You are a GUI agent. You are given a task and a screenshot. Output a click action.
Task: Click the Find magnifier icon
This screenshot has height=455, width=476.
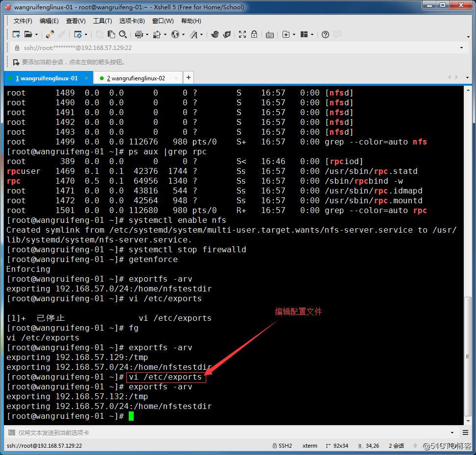coord(122,34)
